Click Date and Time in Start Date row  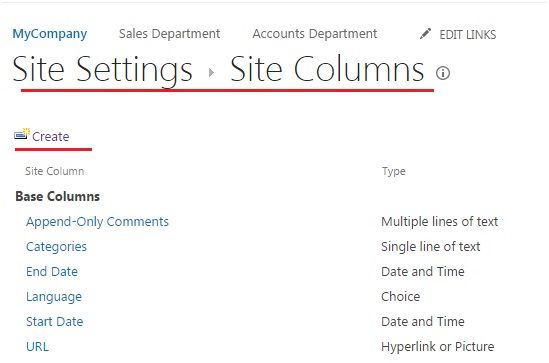tap(423, 322)
